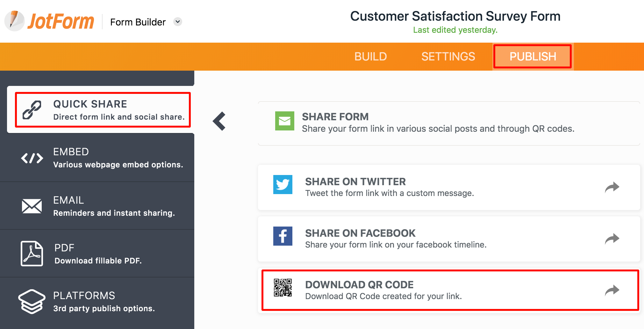Click the PDF document icon
Screen dimensions: 644x329
[x=32, y=254]
